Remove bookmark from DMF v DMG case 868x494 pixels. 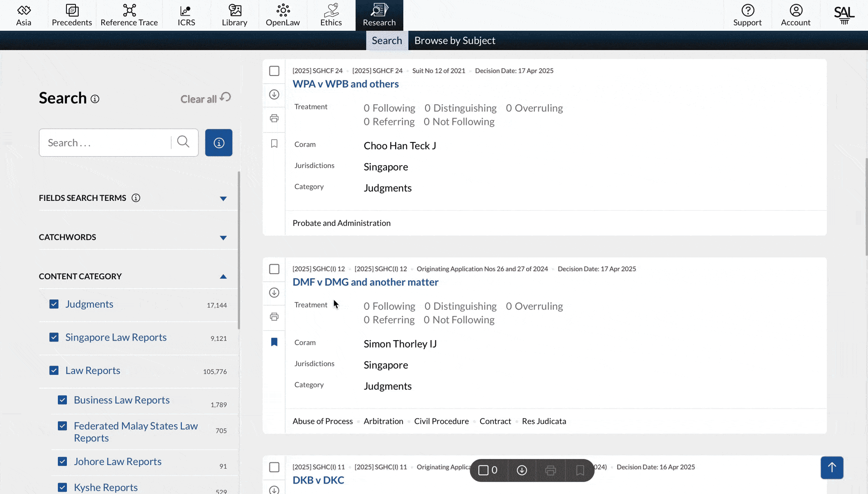[x=274, y=342]
